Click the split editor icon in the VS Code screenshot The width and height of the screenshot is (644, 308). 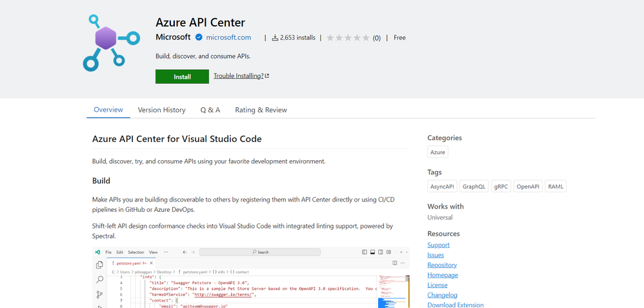pos(395,263)
